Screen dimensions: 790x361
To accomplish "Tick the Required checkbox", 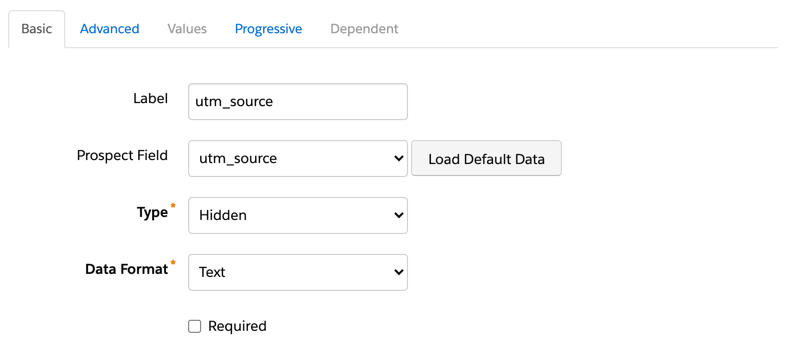I will click(194, 327).
